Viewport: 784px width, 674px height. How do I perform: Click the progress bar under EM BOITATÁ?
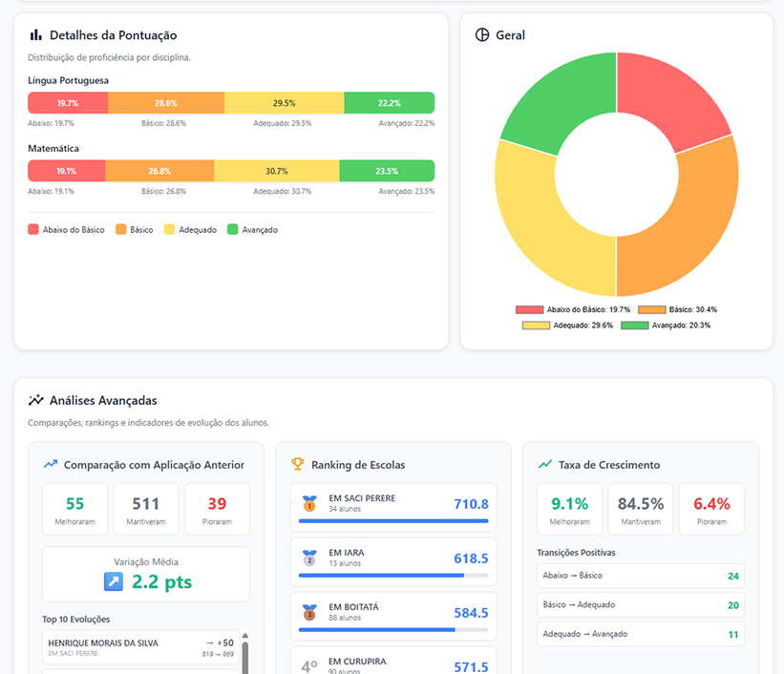[393, 630]
